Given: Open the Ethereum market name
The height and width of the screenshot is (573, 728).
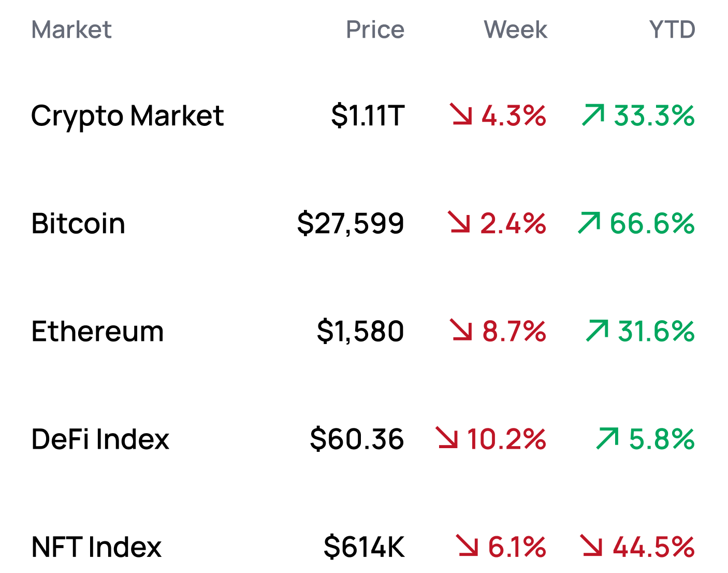Looking at the screenshot, I should click(97, 331).
